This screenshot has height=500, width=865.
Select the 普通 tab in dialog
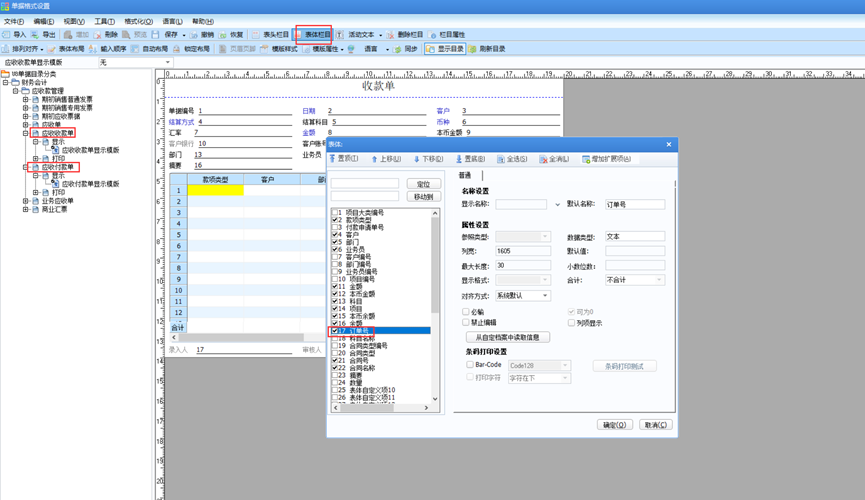tap(465, 175)
